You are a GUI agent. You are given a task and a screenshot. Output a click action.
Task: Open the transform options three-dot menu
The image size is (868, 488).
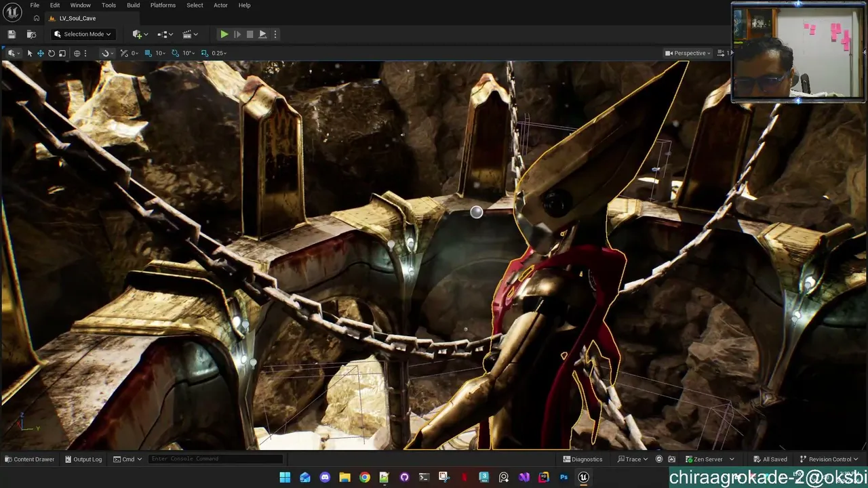tap(85, 53)
